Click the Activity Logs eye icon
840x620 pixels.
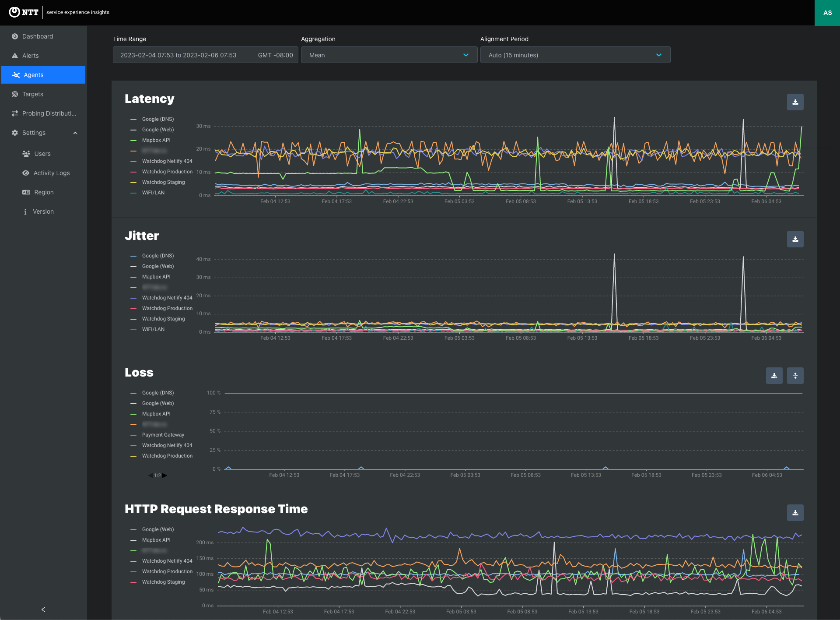[26, 173]
